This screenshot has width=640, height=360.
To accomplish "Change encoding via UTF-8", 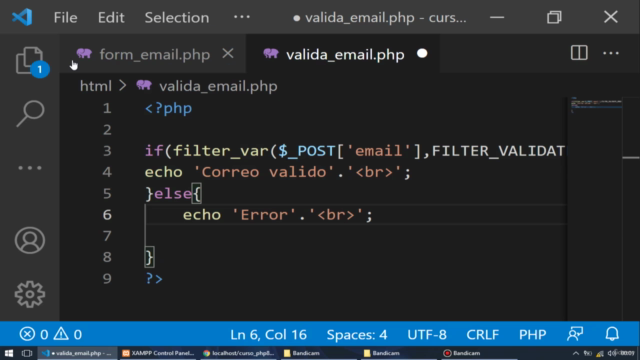I will 427,335.
